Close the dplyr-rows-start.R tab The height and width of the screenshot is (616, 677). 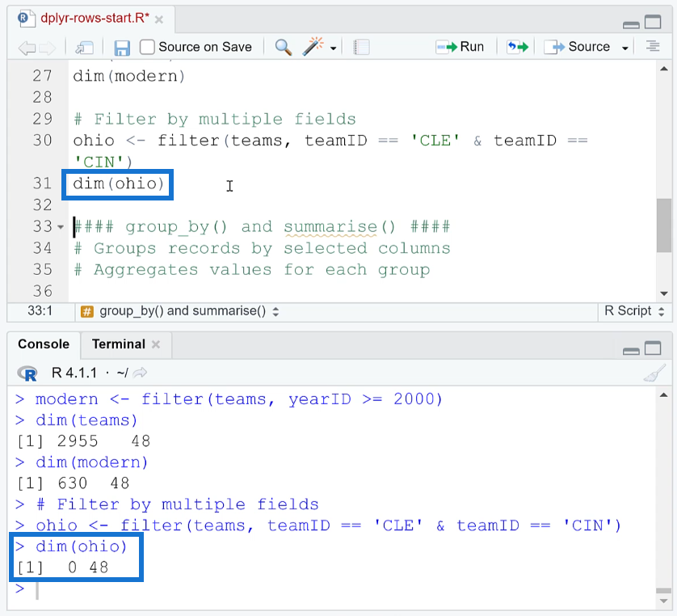tap(159, 19)
